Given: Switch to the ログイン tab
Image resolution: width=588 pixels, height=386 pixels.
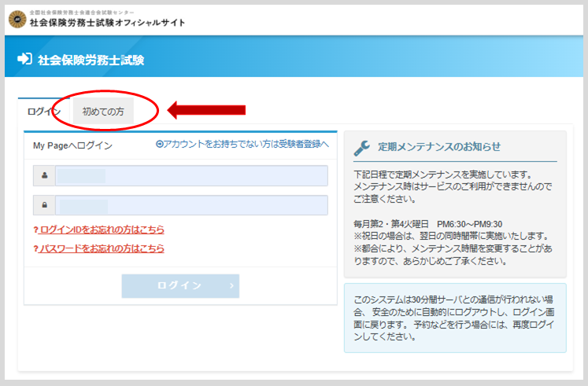Looking at the screenshot, I should pos(43,112).
